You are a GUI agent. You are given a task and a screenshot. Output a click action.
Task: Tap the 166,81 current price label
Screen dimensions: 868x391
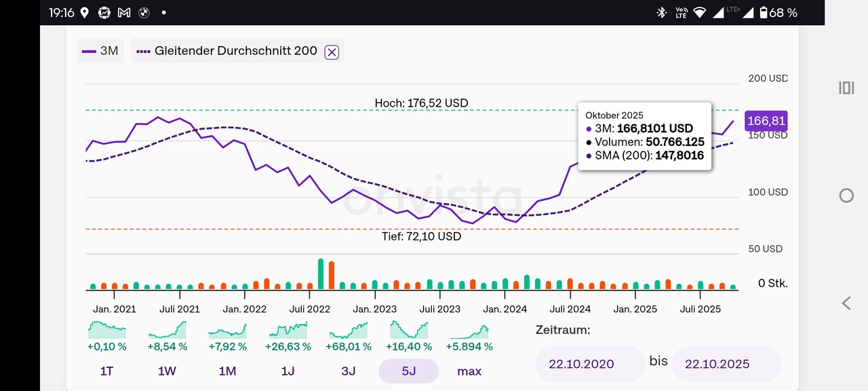766,121
